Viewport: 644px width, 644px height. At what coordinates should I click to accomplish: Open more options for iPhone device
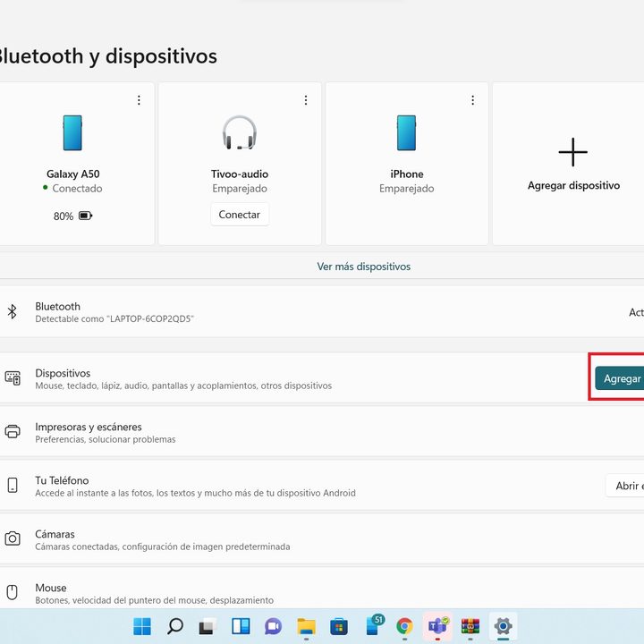coord(473,100)
